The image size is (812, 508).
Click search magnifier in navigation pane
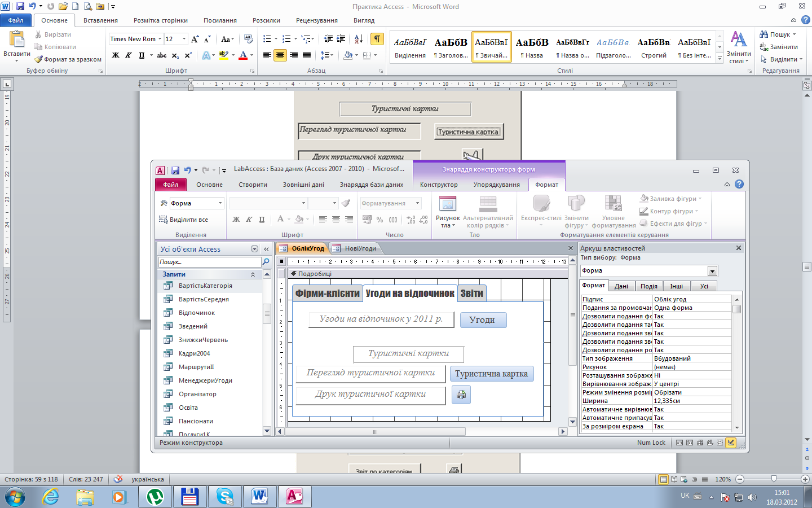(266, 262)
